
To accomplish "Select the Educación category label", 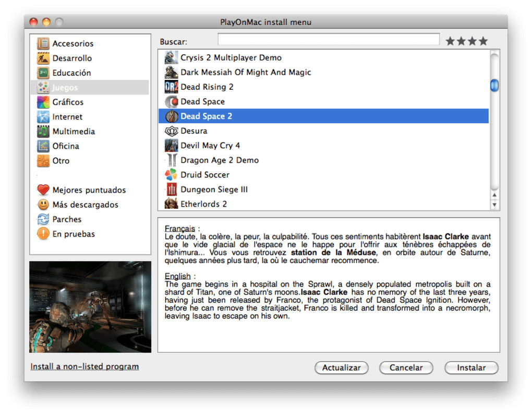I will pyautogui.click(x=71, y=73).
